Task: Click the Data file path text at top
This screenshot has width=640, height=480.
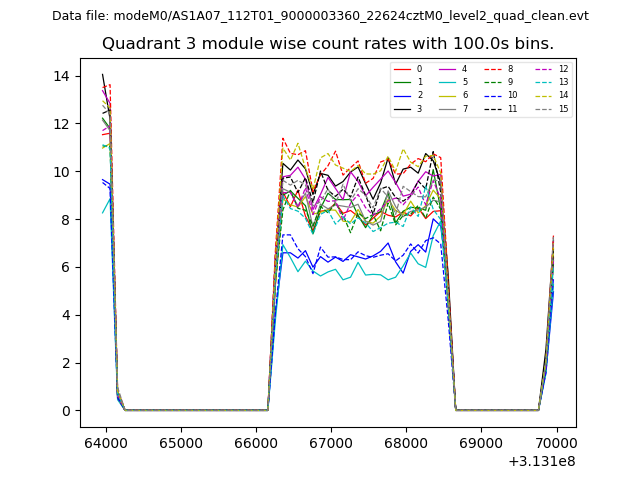Action: click(320, 16)
